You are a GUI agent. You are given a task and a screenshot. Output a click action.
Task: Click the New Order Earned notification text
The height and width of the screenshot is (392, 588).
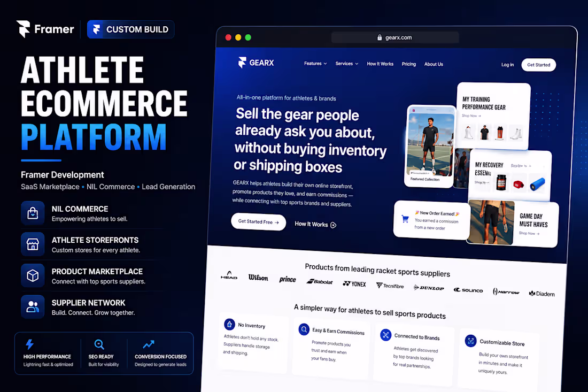coord(437,213)
